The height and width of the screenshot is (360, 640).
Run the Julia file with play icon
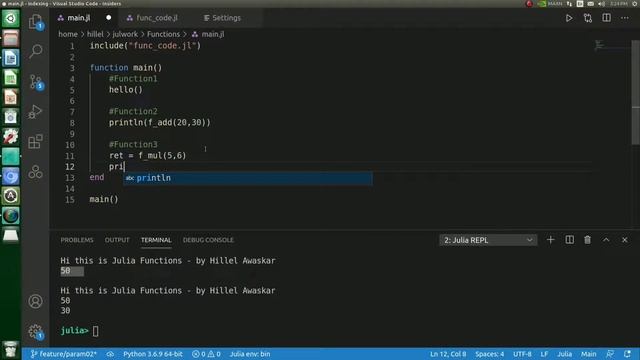pos(569,18)
